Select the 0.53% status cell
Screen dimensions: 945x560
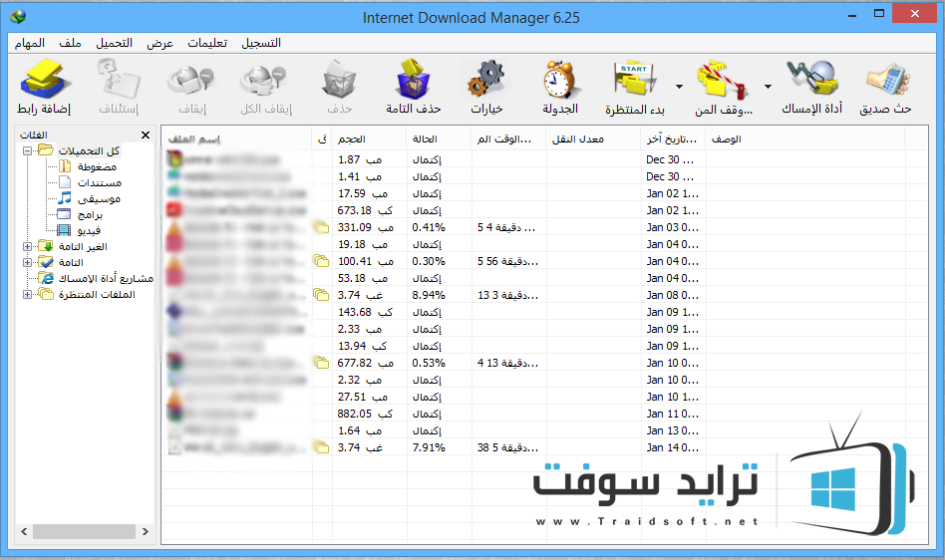[429, 363]
